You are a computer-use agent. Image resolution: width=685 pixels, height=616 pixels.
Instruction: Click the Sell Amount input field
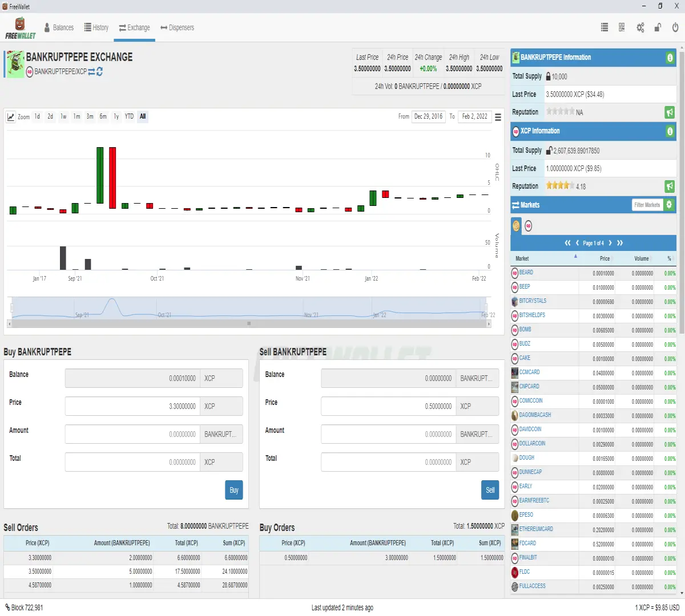(x=388, y=434)
